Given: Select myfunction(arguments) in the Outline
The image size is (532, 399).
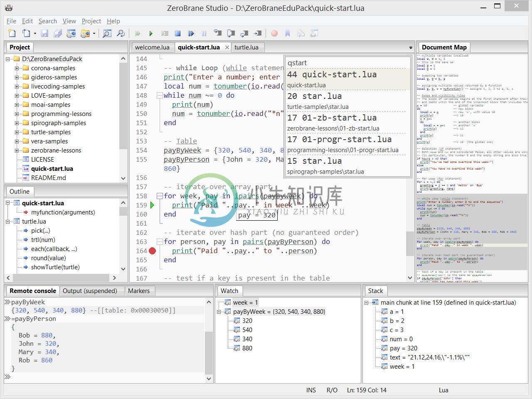Looking at the screenshot, I should [63, 212].
